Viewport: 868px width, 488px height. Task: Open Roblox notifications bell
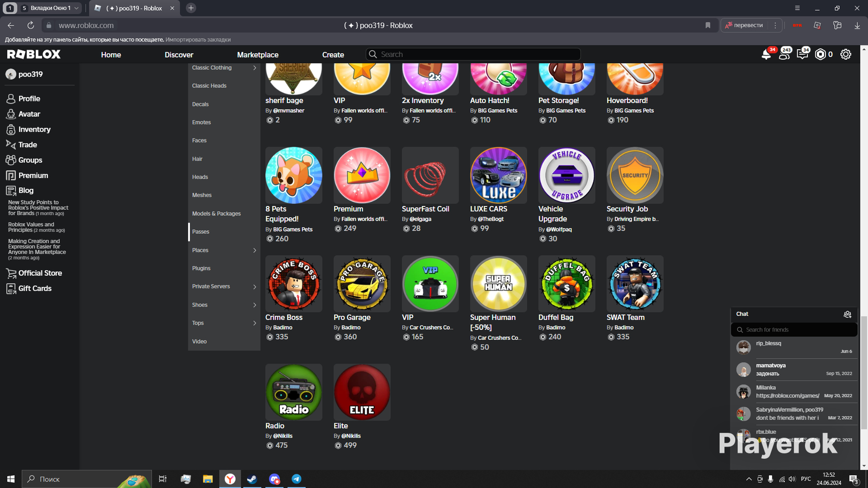(x=766, y=55)
